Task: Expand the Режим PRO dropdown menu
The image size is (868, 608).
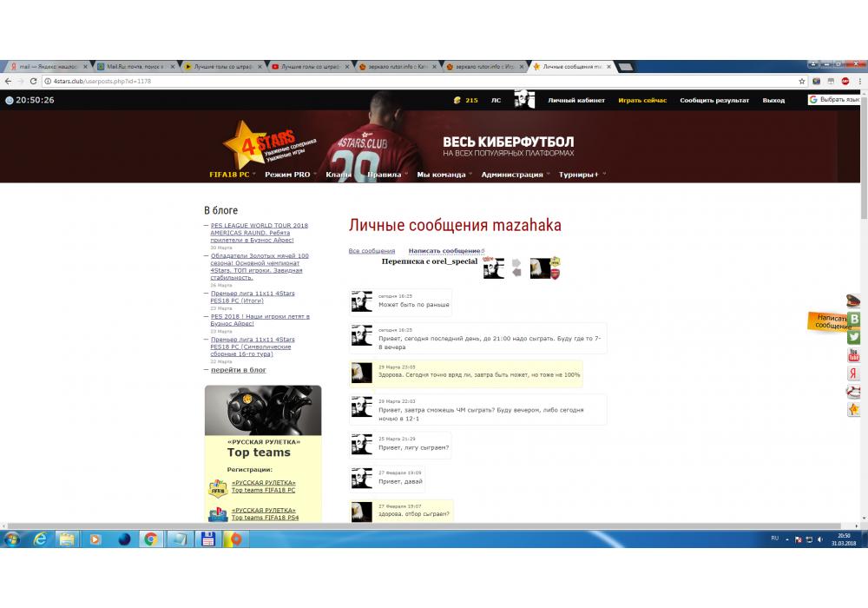Action: pyautogui.click(x=290, y=175)
